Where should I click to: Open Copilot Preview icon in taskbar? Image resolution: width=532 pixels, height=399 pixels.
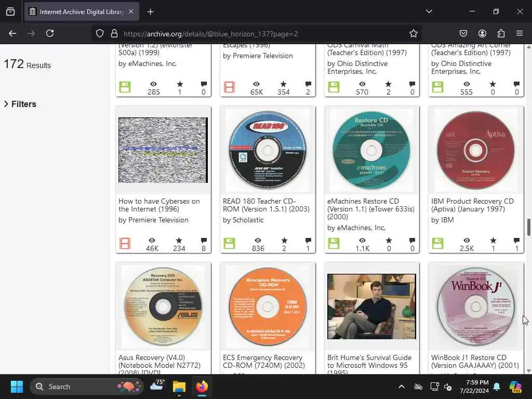pyautogui.click(x=515, y=387)
